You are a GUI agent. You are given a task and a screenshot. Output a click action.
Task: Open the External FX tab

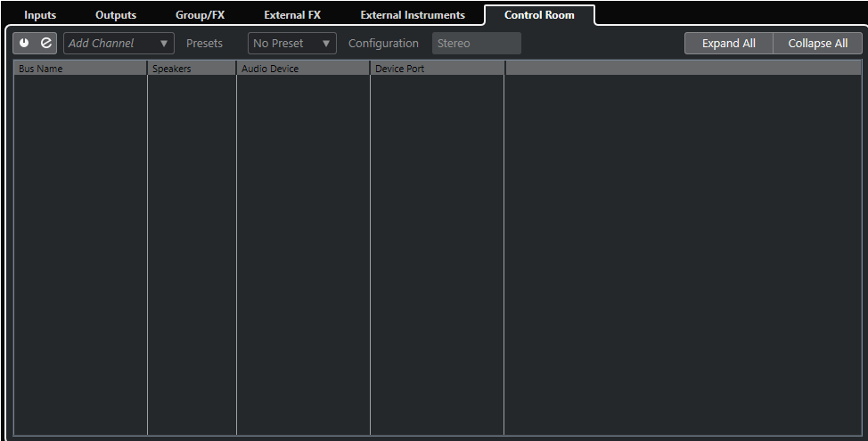(x=292, y=15)
